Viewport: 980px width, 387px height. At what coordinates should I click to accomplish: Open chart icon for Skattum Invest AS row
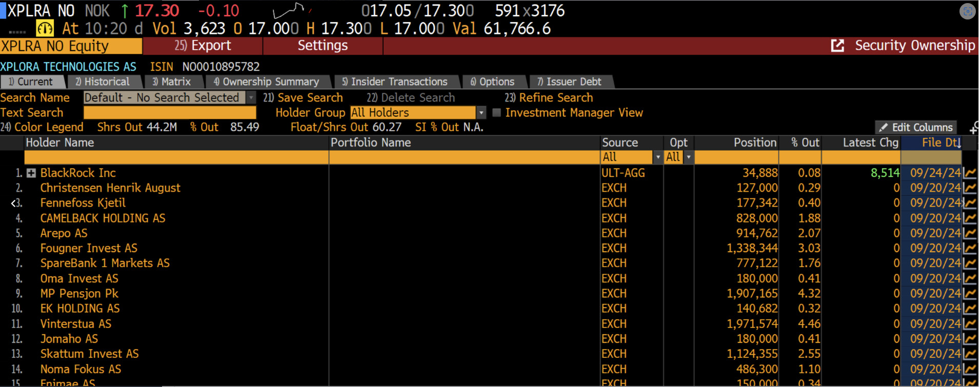tap(969, 354)
